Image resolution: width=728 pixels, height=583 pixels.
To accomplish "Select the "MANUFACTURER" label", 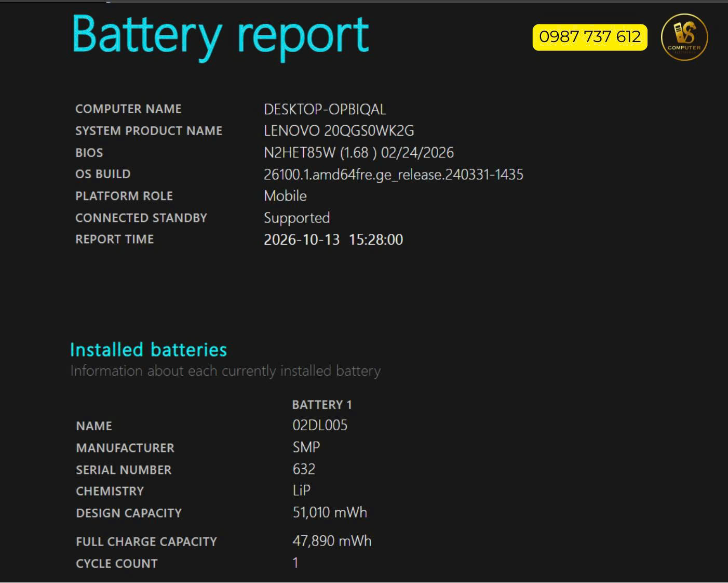I will pyautogui.click(x=125, y=448).
